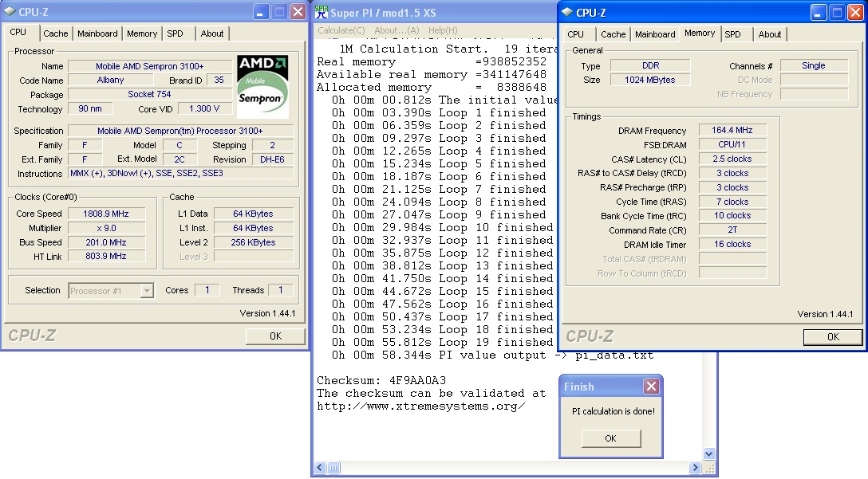
Task: Click the Loop 19 finished line
Action: (x=442, y=343)
